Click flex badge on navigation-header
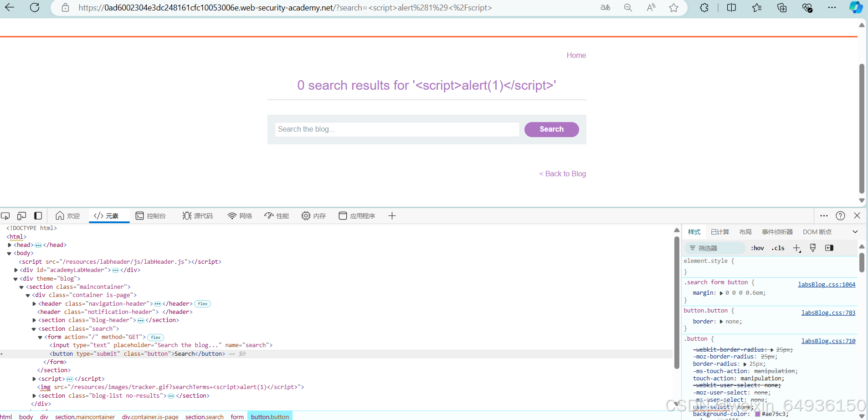The width and height of the screenshot is (868, 420). coord(203,304)
